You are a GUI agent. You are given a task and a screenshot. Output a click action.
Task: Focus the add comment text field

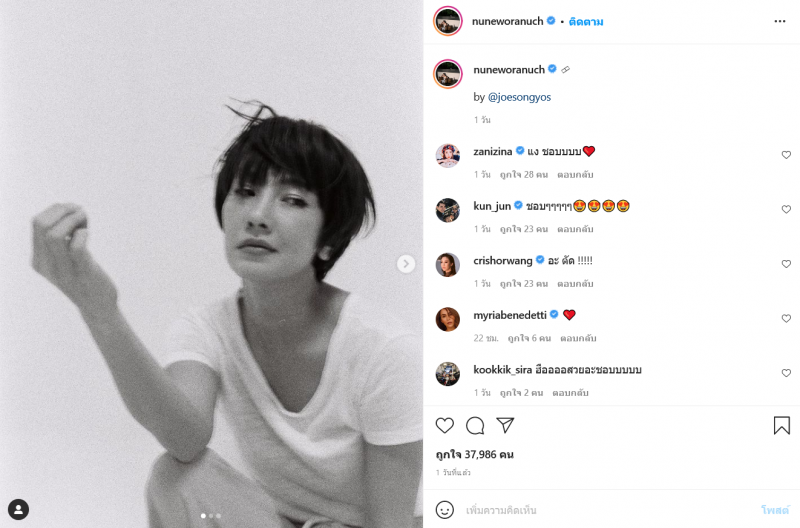pos(607,510)
